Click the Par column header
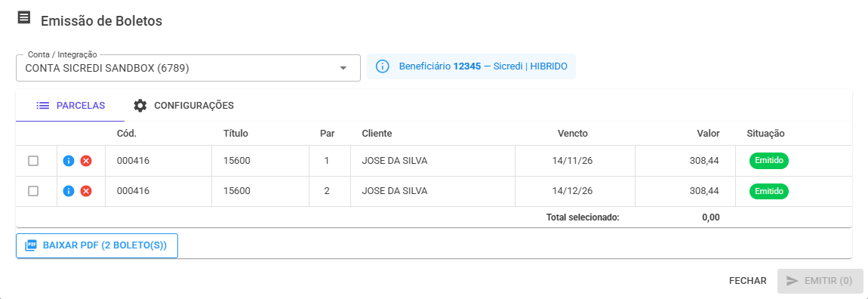The height and width of the screenshot is (299, 868). click(328, 134)
